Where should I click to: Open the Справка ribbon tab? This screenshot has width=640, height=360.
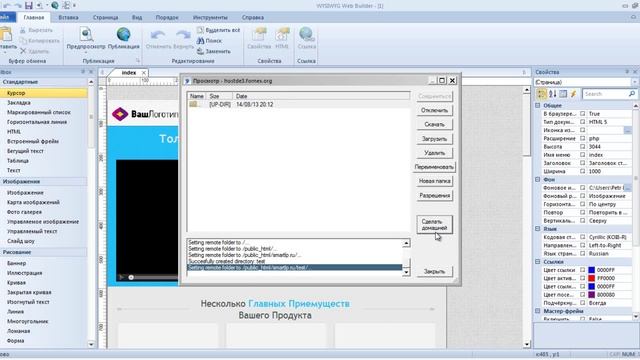click(x=253, y=18)
